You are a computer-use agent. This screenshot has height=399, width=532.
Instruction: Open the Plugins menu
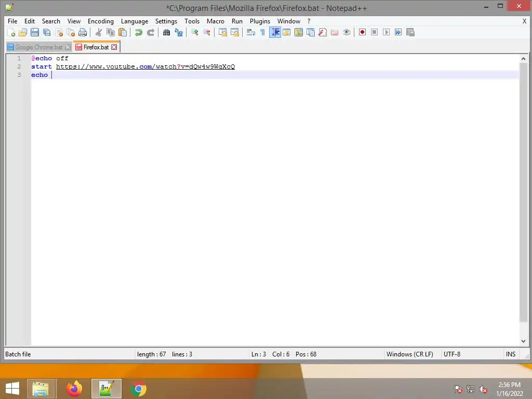tap(260, 21)
